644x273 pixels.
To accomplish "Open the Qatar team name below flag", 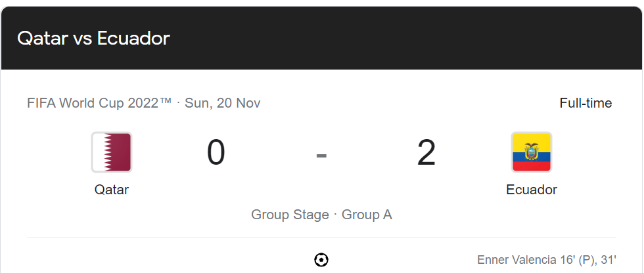I will [x=112, y=190].
